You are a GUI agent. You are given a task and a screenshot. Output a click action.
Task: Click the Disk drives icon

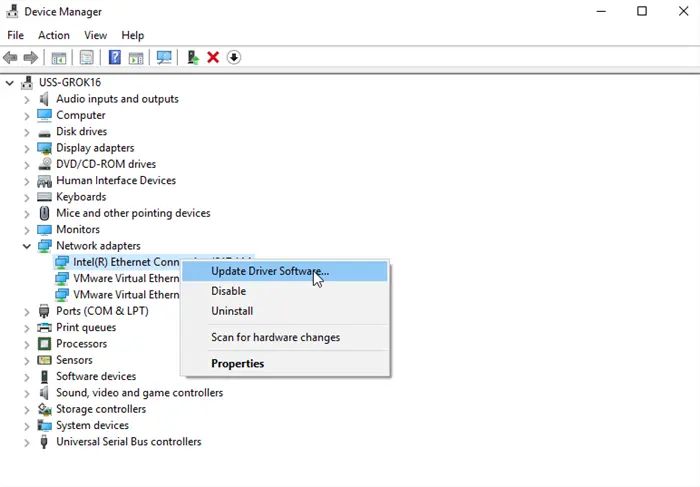(x=44, y=133)
